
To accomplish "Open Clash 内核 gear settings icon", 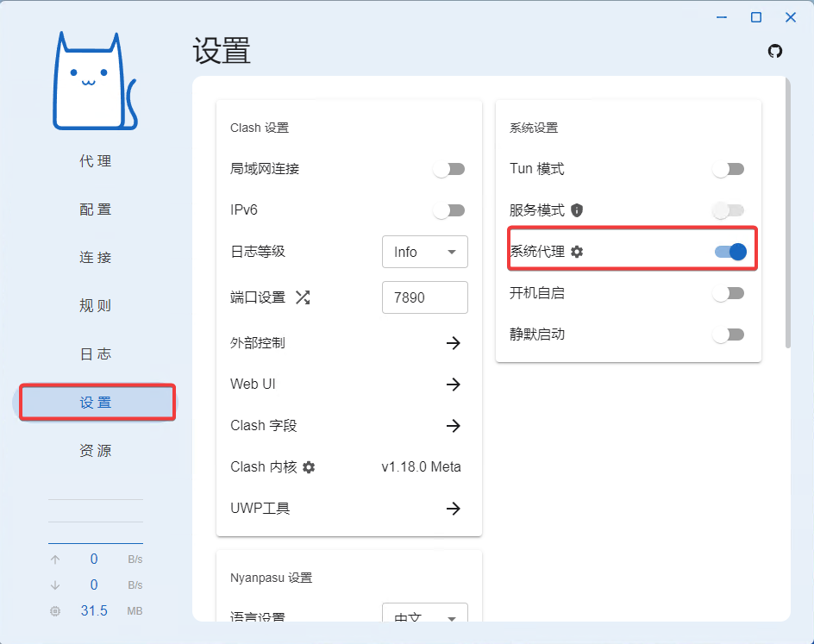I will (x=309, y=467).
